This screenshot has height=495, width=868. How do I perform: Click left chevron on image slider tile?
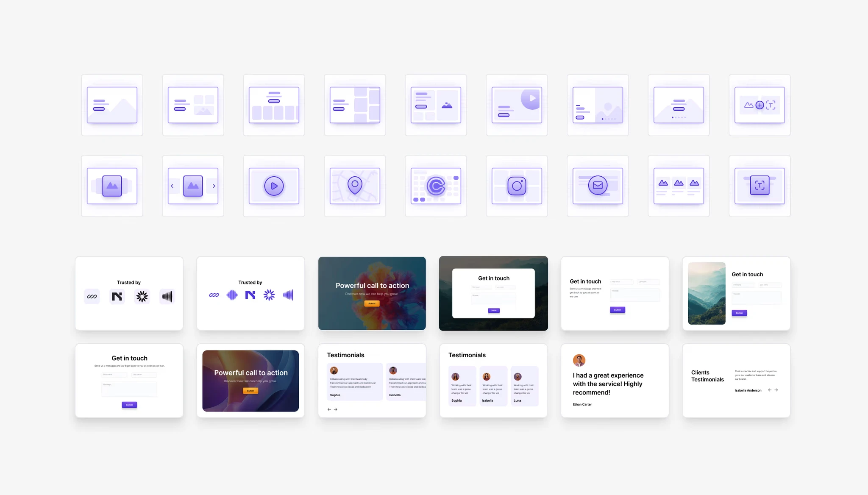coord(172,186)
